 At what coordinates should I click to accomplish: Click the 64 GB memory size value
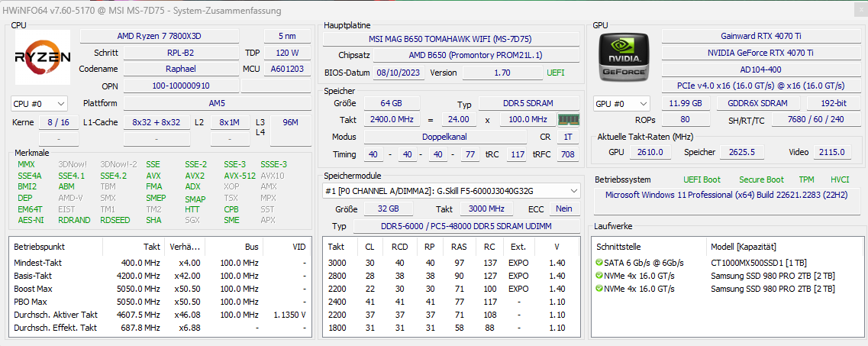click(x=392, y=104)
